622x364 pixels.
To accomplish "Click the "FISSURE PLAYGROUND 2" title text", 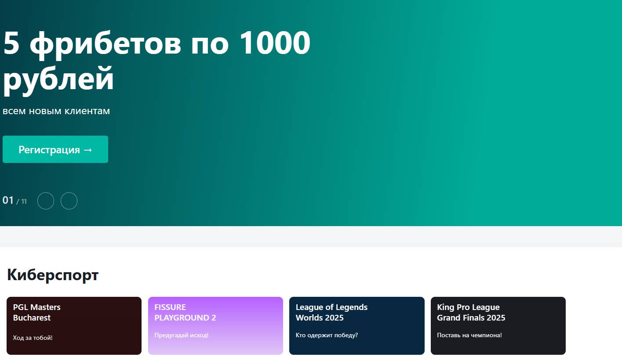I will (x=185, y=312).
